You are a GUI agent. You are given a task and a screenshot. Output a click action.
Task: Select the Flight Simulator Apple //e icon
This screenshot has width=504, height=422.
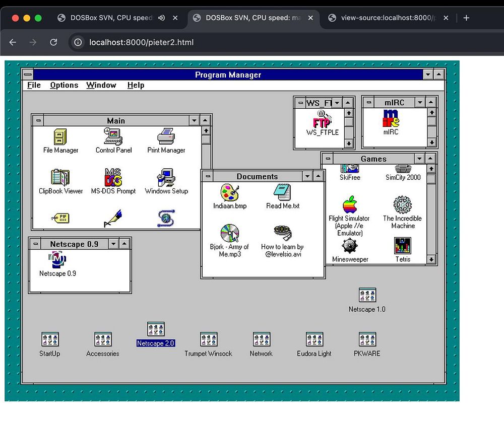pos(350,205)
